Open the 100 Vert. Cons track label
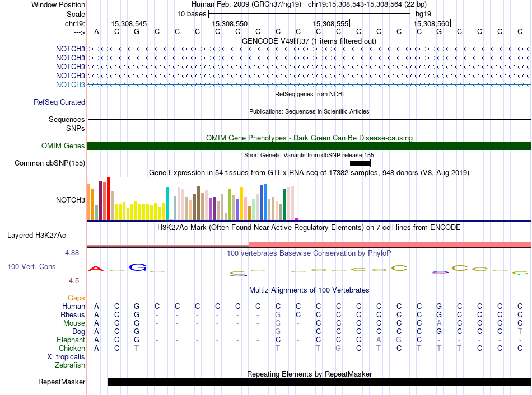 coord(31,267)
